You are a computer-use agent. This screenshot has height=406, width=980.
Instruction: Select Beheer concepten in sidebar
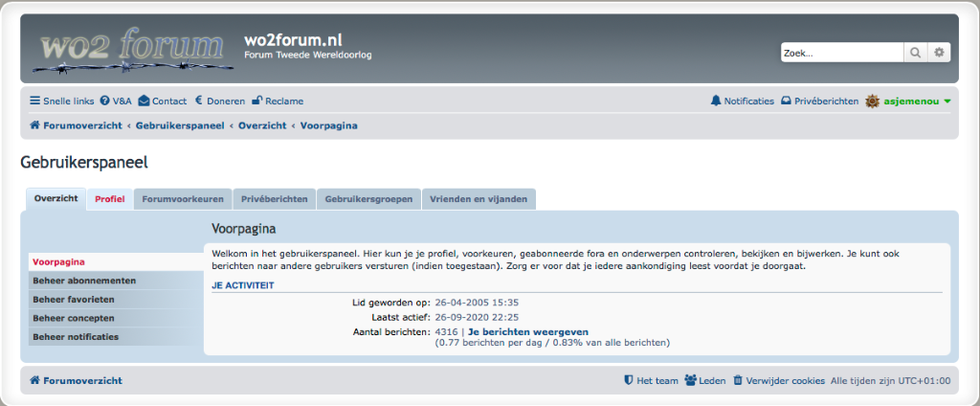pos(74,318)
